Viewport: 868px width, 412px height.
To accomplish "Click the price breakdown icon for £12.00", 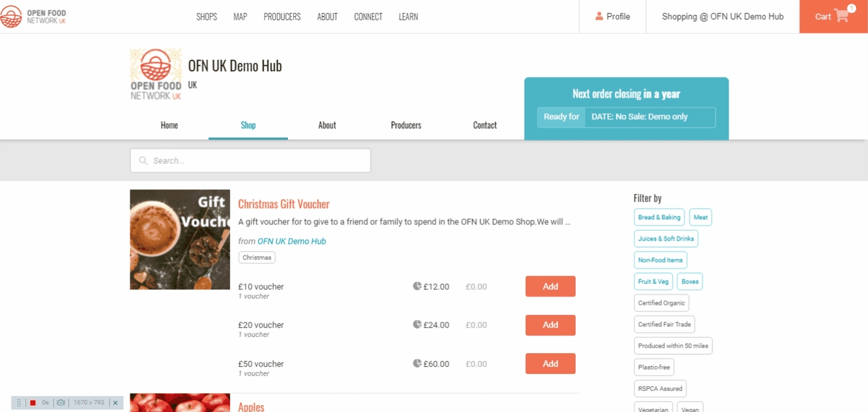I will [417, 286].
